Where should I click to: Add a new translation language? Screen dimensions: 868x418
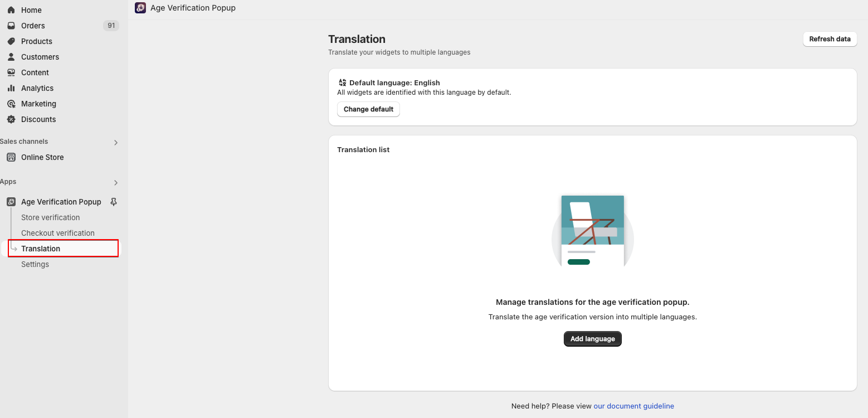pyautogui.click(x=592, y=339)
